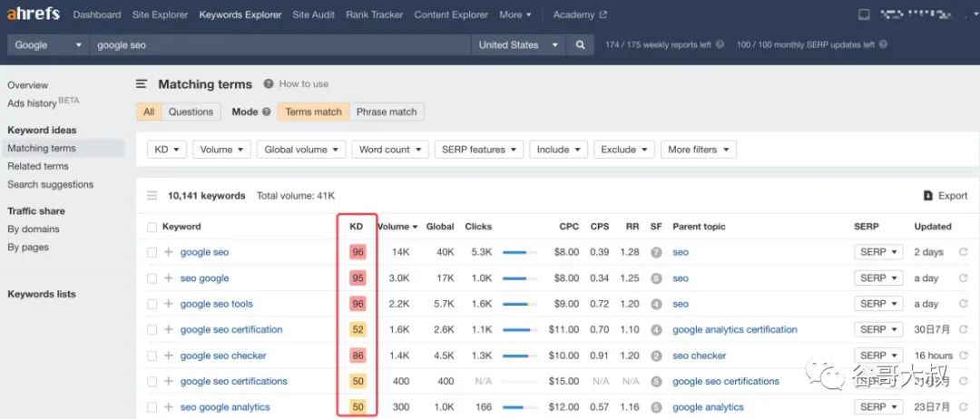This screenshot has width=980, height=419.
Task: Open the Global volume filter dropdown
Action: point(301,150)
